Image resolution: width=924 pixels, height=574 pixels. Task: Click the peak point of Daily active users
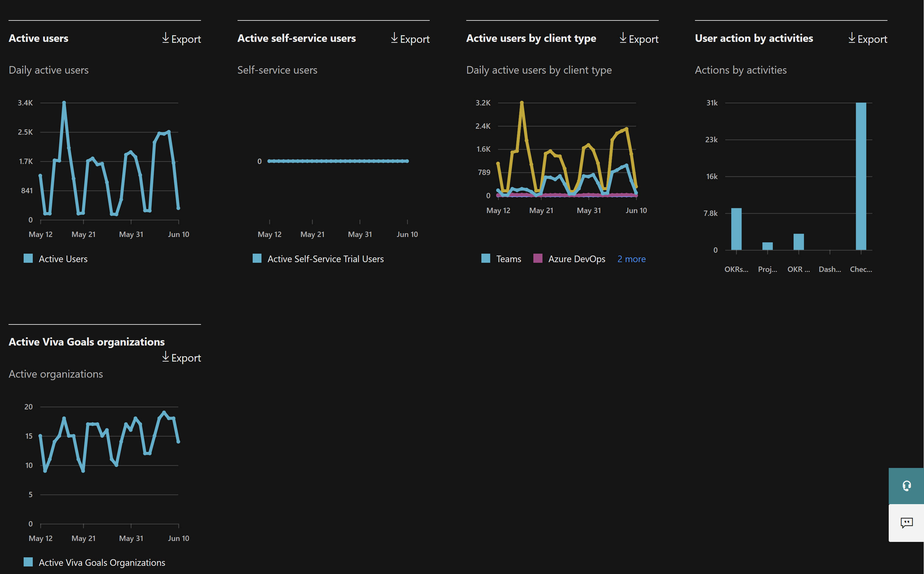point(64,103)
